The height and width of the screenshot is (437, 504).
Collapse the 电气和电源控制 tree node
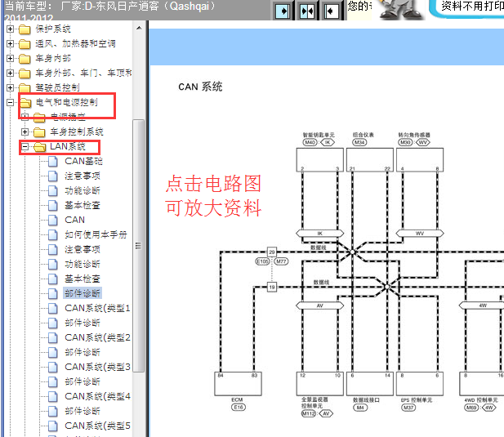pos(10,102)
